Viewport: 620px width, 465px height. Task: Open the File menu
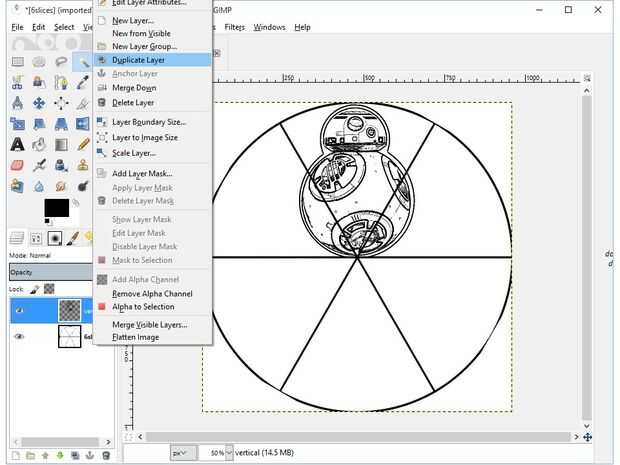click(17, 27)
